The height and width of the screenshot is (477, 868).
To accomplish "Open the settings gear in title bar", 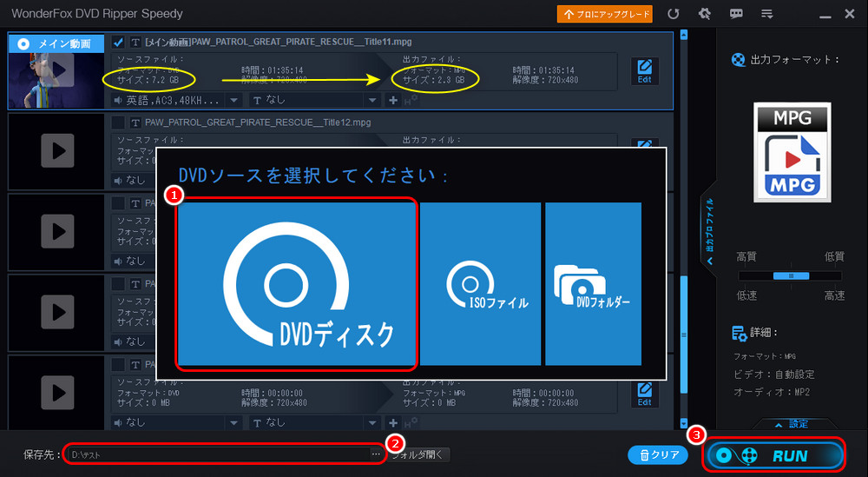I will point(705,14).
